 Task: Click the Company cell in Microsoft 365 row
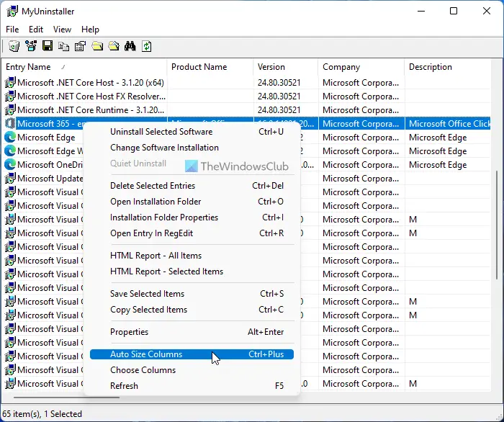coord(361,123)
